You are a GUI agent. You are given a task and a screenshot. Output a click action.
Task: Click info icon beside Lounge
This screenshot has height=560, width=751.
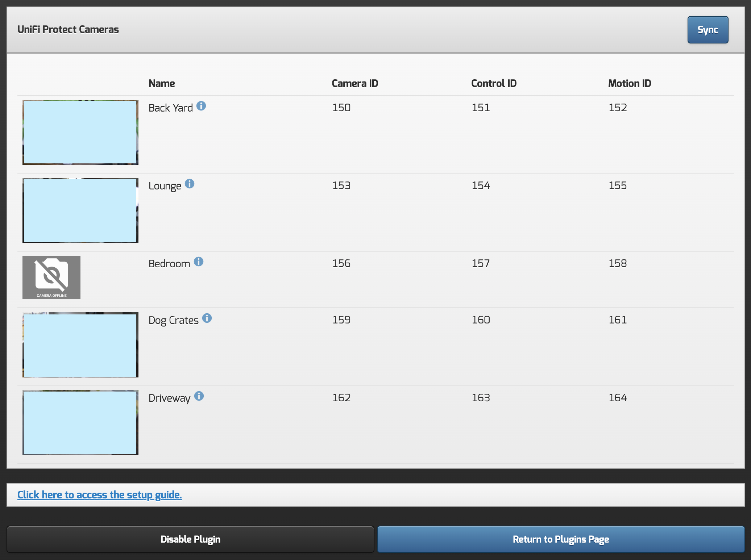click(x=190, y=184)
